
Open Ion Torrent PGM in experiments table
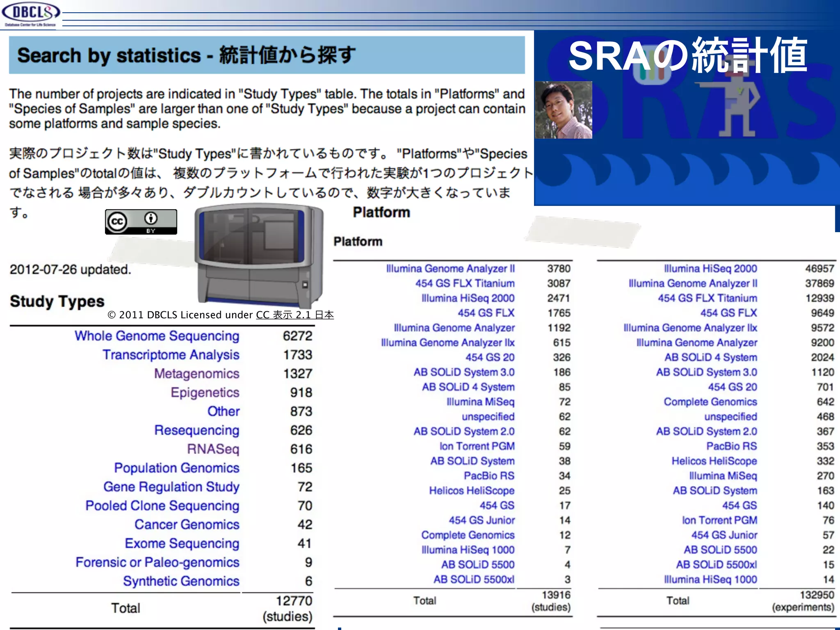(x=719, y=520)
